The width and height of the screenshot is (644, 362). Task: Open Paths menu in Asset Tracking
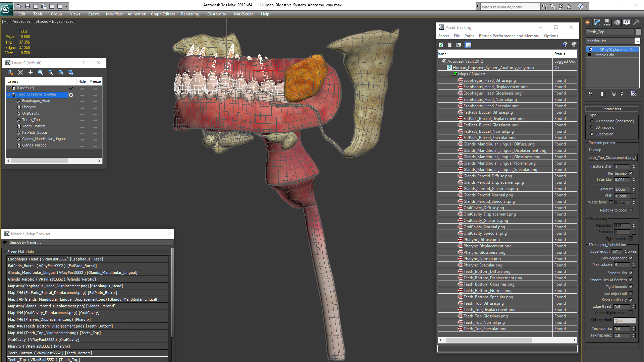click(x=469, y=36)
